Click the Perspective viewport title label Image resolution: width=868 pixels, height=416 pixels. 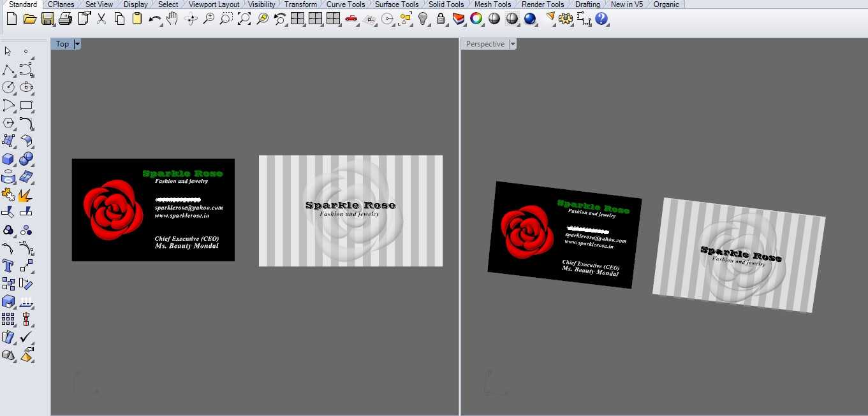click(485, 44)
